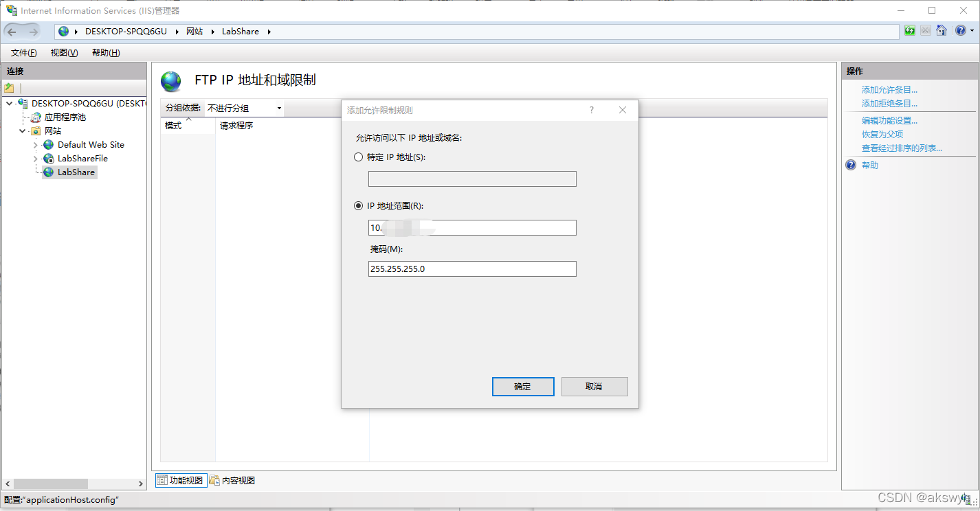Click the Connections panel scrollbar right arrow
The image size is (980, 511).
point(141,484)
